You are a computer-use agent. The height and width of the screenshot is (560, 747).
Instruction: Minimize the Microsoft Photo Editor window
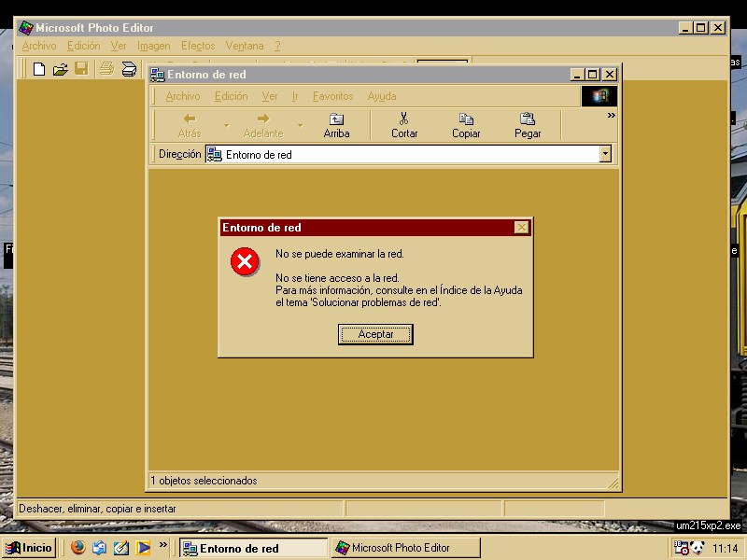685,28
